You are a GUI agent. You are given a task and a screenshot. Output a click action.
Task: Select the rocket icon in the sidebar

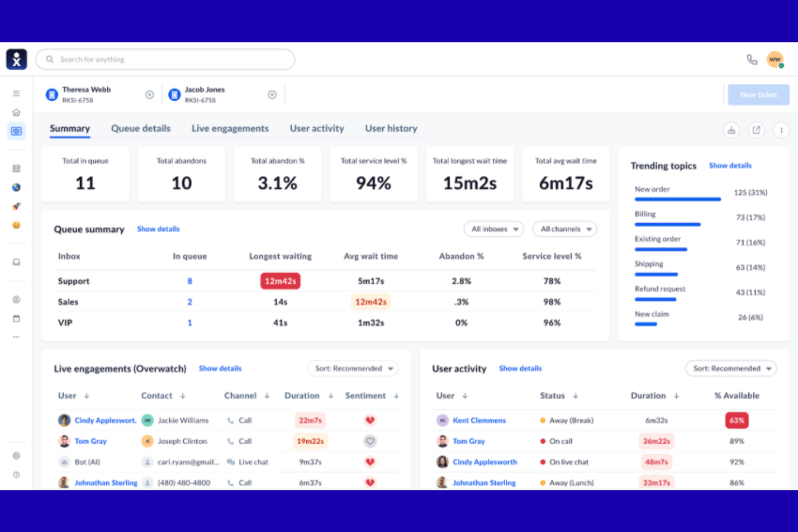tap(16, 206)
